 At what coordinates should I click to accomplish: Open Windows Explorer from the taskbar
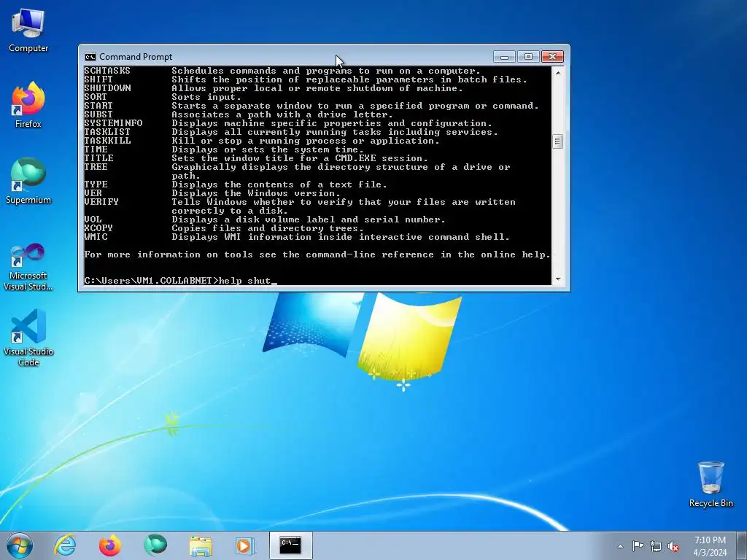[201, 545]
